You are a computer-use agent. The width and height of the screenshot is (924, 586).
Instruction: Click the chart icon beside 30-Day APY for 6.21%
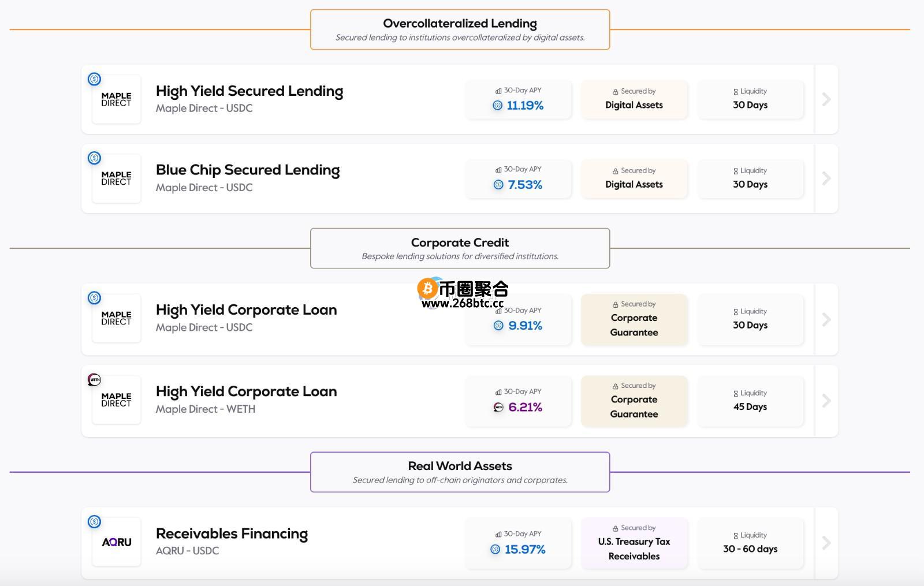(x=498, y=392)
